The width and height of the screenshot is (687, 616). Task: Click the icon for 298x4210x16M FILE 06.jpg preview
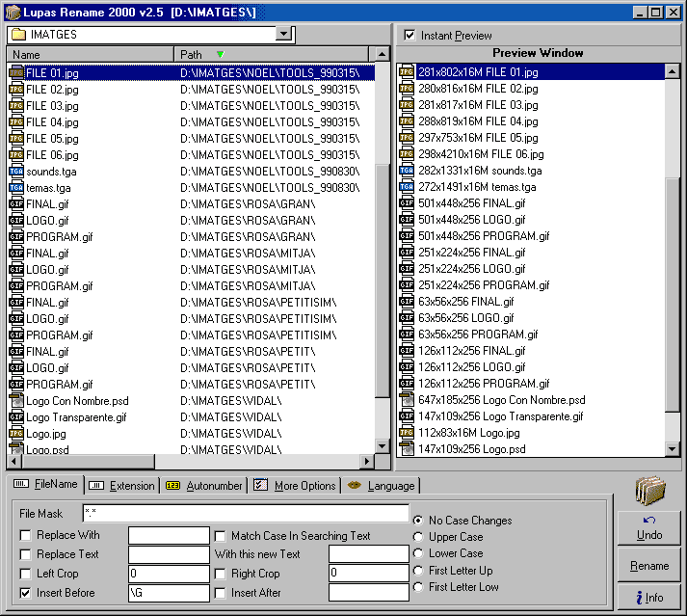click(407, 154)
